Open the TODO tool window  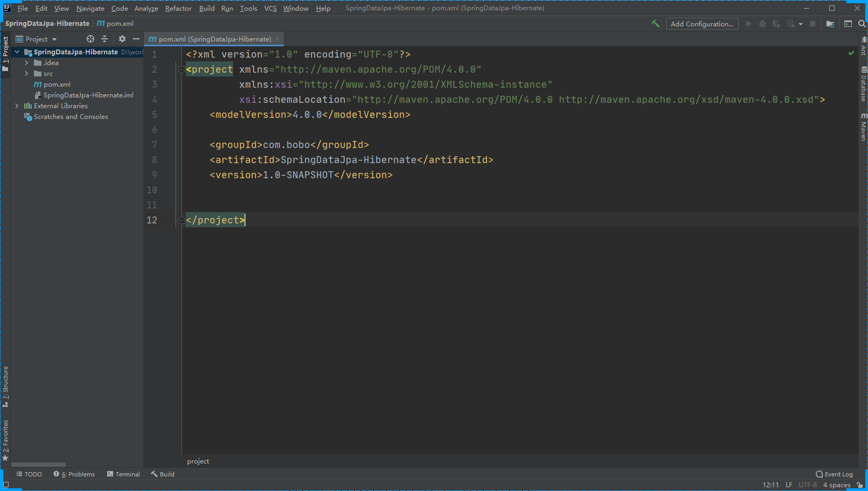click(x=29, y=474)
